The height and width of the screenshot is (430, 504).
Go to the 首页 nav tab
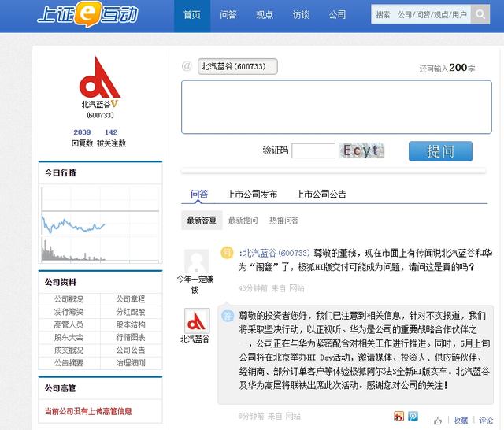coord(192,15)
